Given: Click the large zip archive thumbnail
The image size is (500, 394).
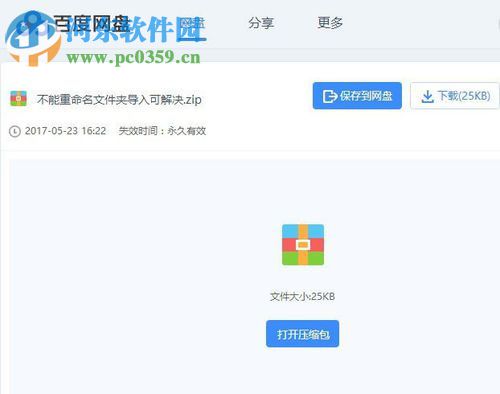Looking at the screenshot, I should tap(303, 245).
